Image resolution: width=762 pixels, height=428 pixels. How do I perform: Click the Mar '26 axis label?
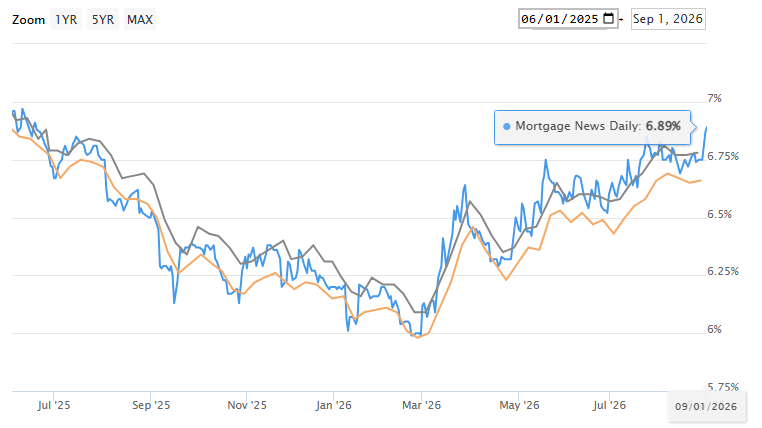tap(421, 405)
